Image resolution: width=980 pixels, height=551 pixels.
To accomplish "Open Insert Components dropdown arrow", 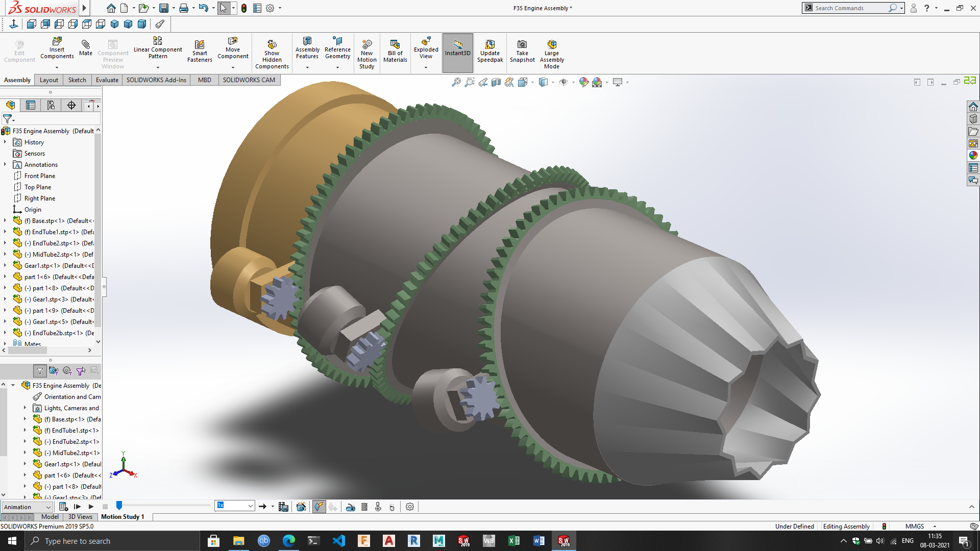I will click(57, 67).
